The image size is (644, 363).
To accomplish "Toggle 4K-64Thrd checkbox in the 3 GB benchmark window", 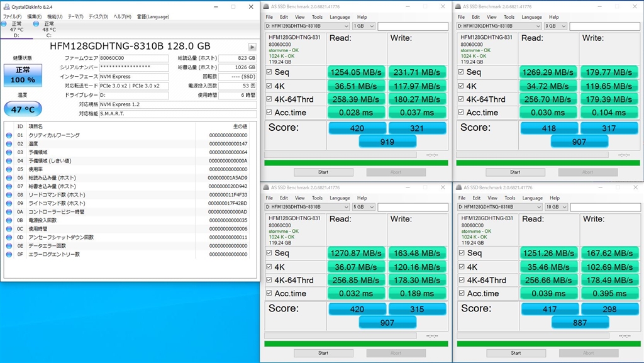I will [461, 99].
